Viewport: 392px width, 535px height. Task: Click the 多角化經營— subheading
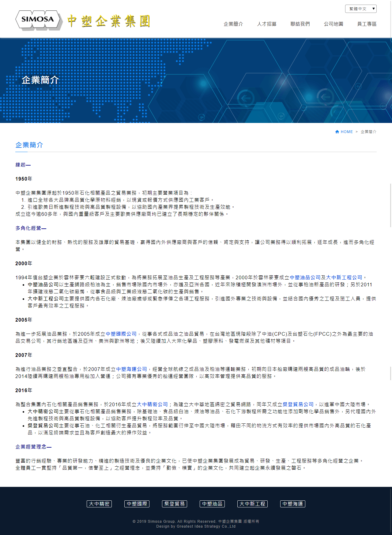click(x=31, y=228)
